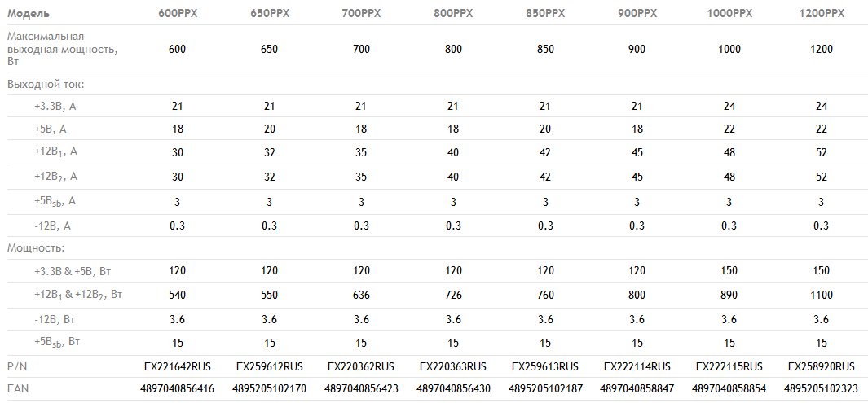Image resolution: width=868 pixels, height=403 pixels.
Task: Click the 600PPX column header
Action: pyautogui.click(x=177, y=15)
